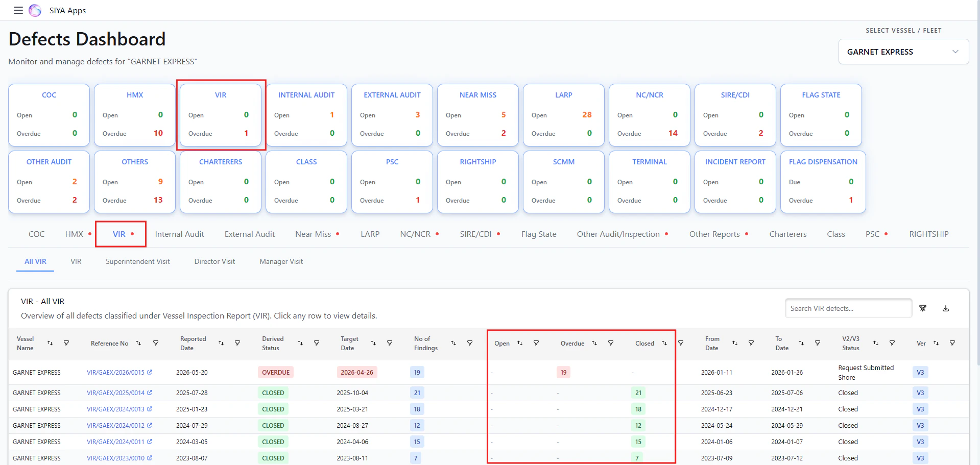Viewport: 980px width, 465px height.
Task: Expand the GARNET EXPRESS vessel dropdown
Action: 903,52
